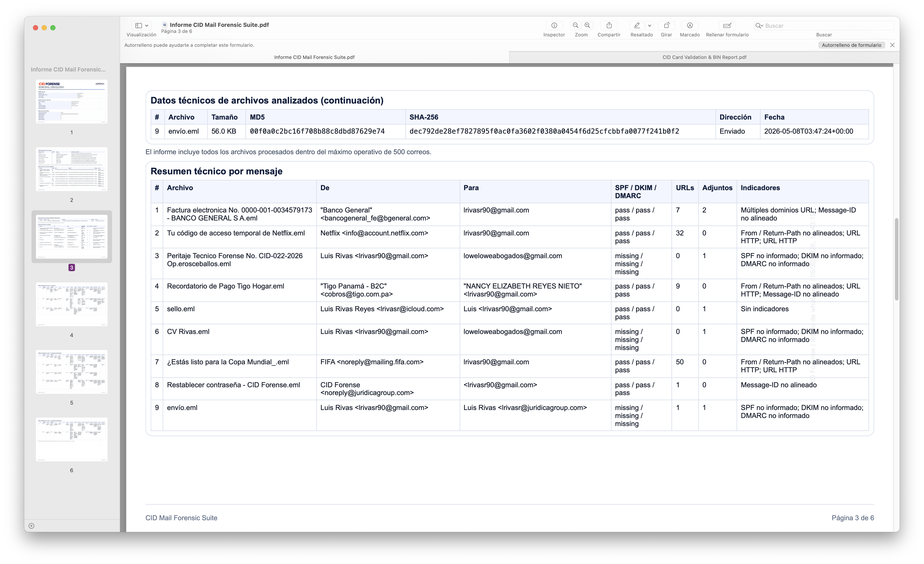Click the footer 'Página 3 de 6'
Viewport: 924px width, 564px height.
853,518
